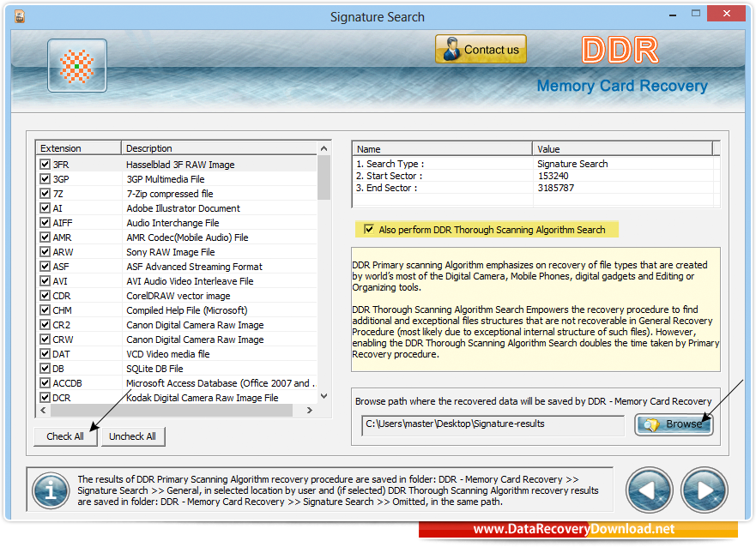Select 'ASF Advanced Streaming Format' row text

pyautogui.click(x=194, y=267)
